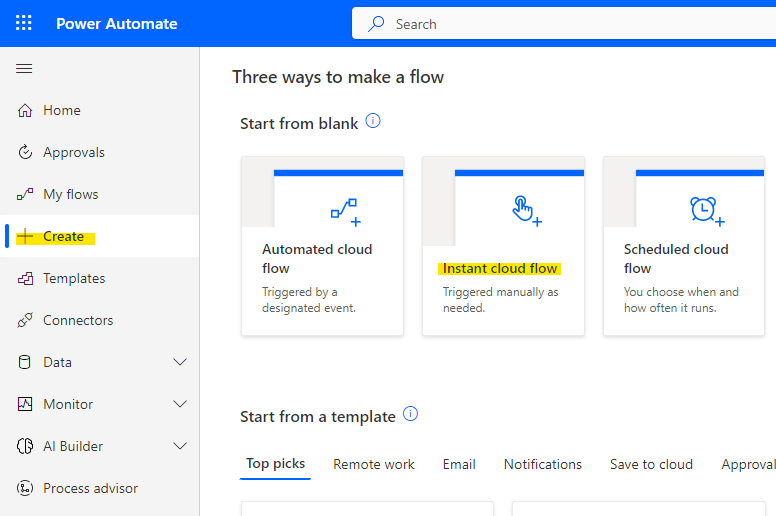The height and width of the screenshot is (516, 776).
Task: Expand the Data menu chevron
Action: [180, 362]
